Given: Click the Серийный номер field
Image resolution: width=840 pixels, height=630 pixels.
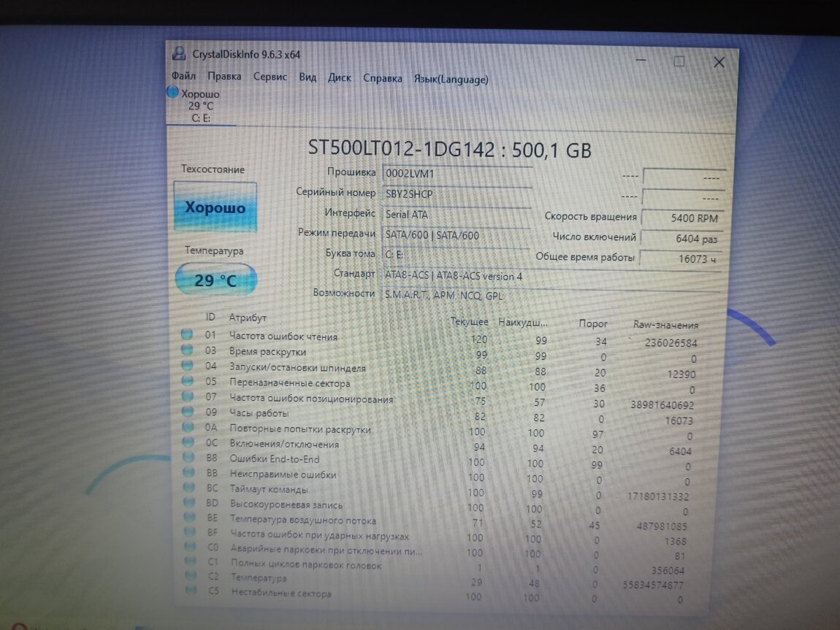Looking at the screenshot, I should 456,193.
